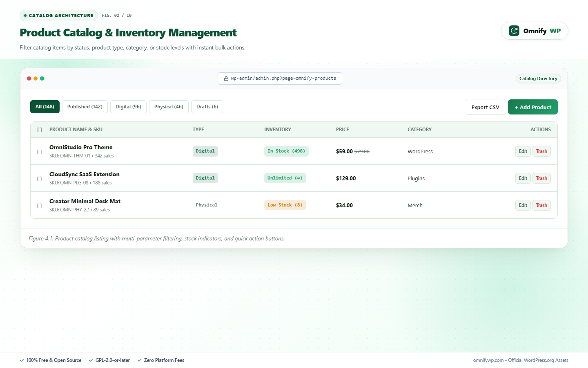The width and height of the screenshot is (588, 368).
Task: Switch to the Published (142) tab
Action: point(85,107)
